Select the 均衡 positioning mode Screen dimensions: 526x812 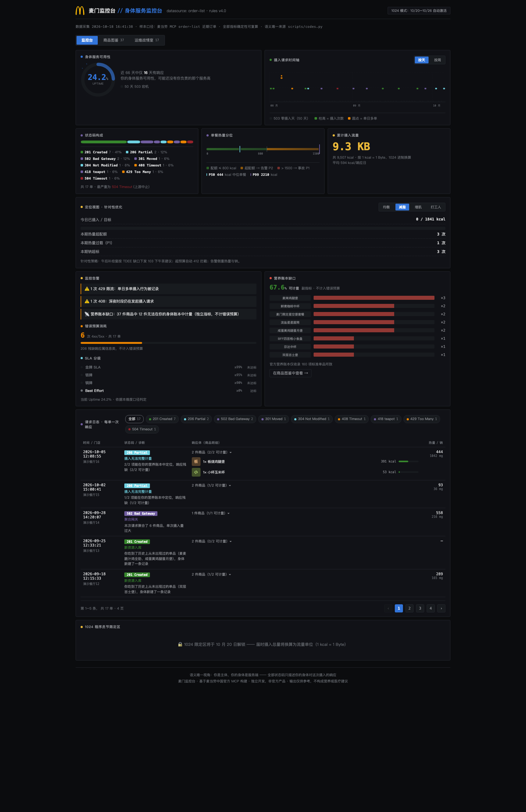coord(386,207)
